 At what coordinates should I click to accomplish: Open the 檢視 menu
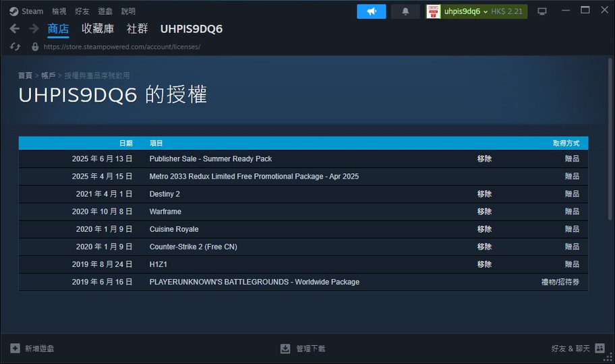click(x=59, y=11)
